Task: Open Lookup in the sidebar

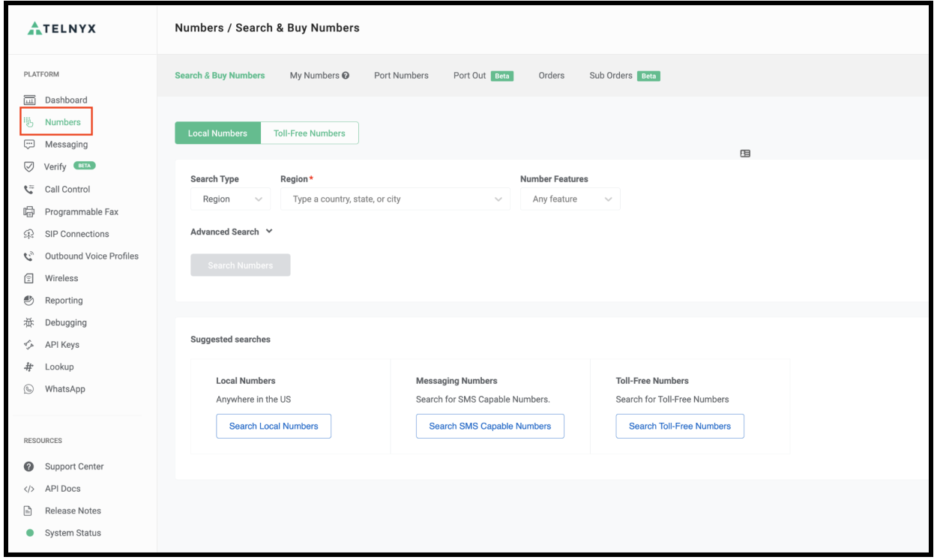Action: [59, 367]
